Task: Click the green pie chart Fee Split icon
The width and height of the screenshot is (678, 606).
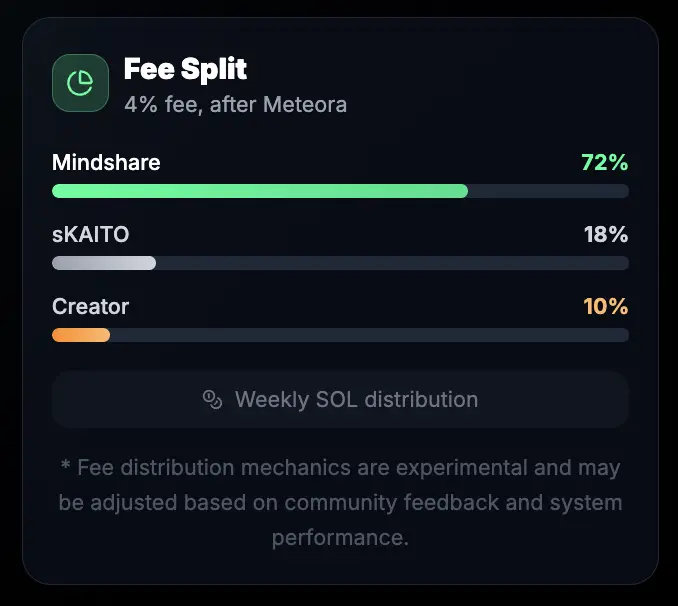Action: [x=80, y=83]
